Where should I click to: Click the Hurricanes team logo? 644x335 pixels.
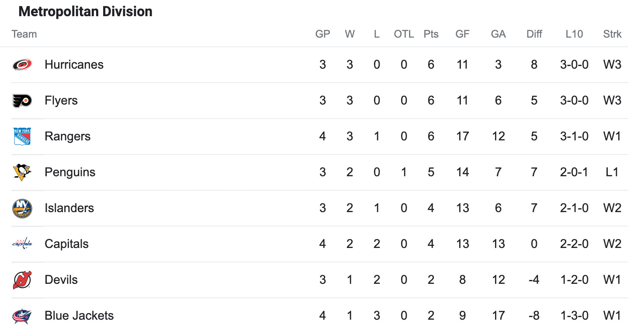pyautogui.click(x=22, y=65)
